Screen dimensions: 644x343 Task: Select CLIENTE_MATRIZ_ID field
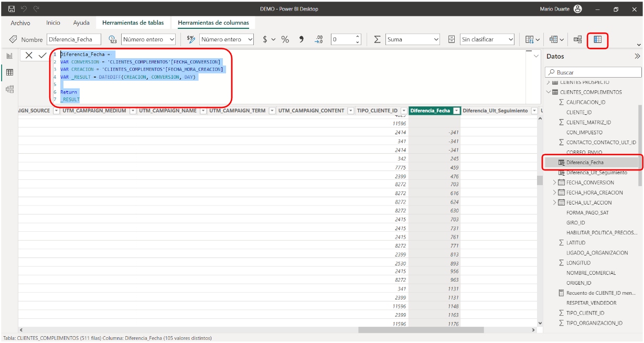tap(588, 122)
